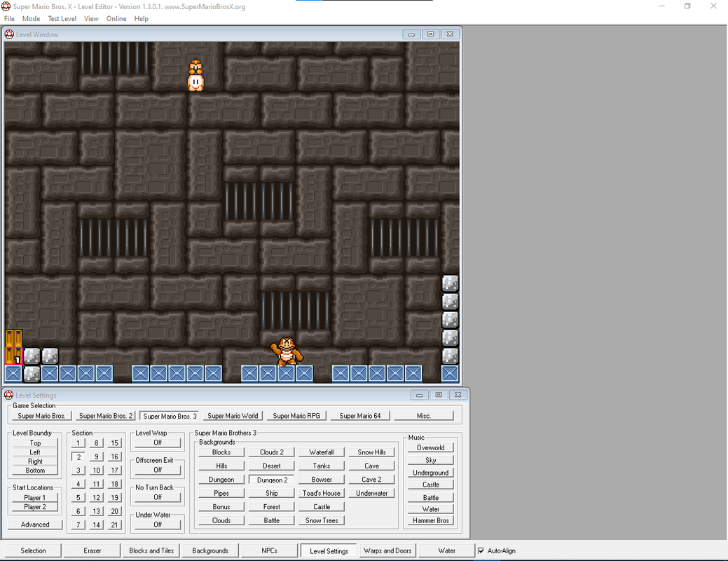This screenshot has height=561, width=728.
Task: Choose the Toad's House background
Action: [x=322, y=493]
